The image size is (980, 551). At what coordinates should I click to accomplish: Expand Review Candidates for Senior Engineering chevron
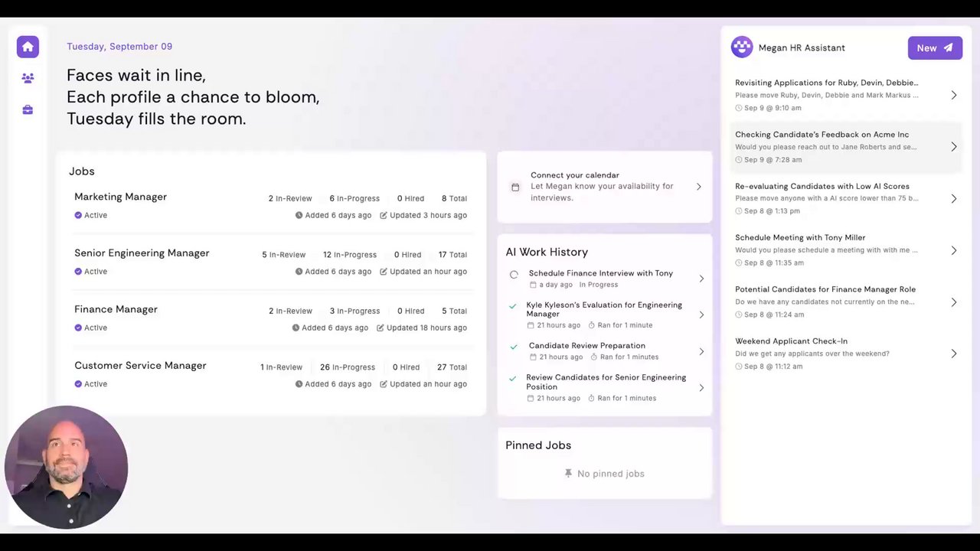pos(701,387)
